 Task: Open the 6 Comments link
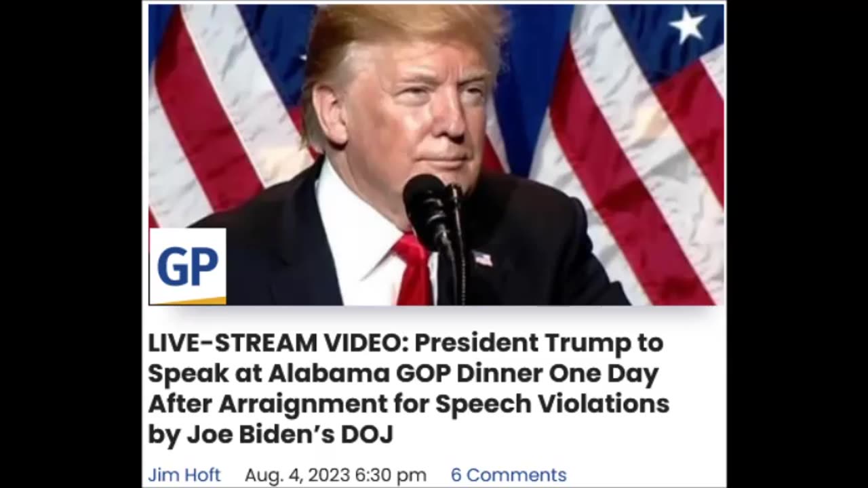[509, 475]
